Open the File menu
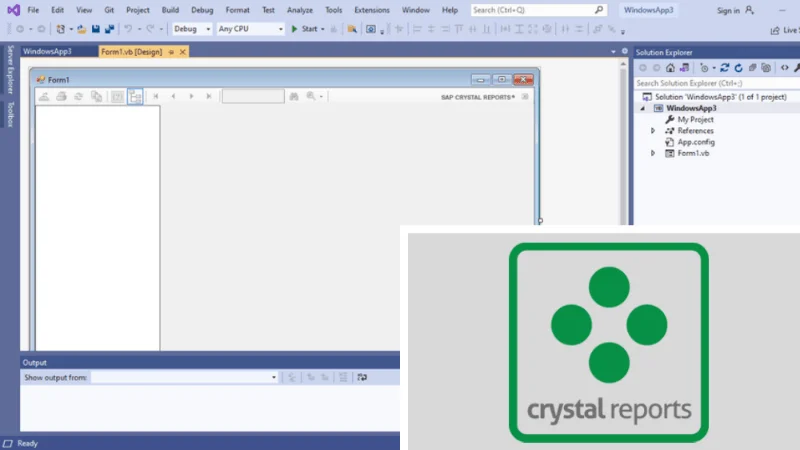This screenshot has height=450, width=800. point(33,10)
